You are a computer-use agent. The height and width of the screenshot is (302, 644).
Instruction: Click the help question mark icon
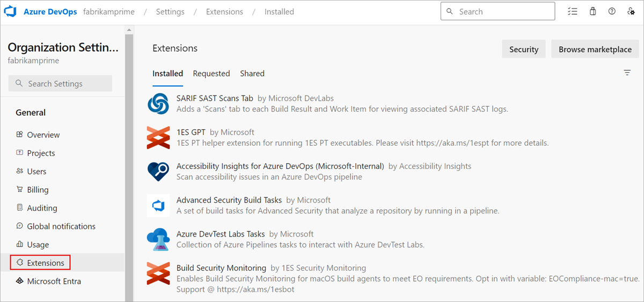coord(612,11)
